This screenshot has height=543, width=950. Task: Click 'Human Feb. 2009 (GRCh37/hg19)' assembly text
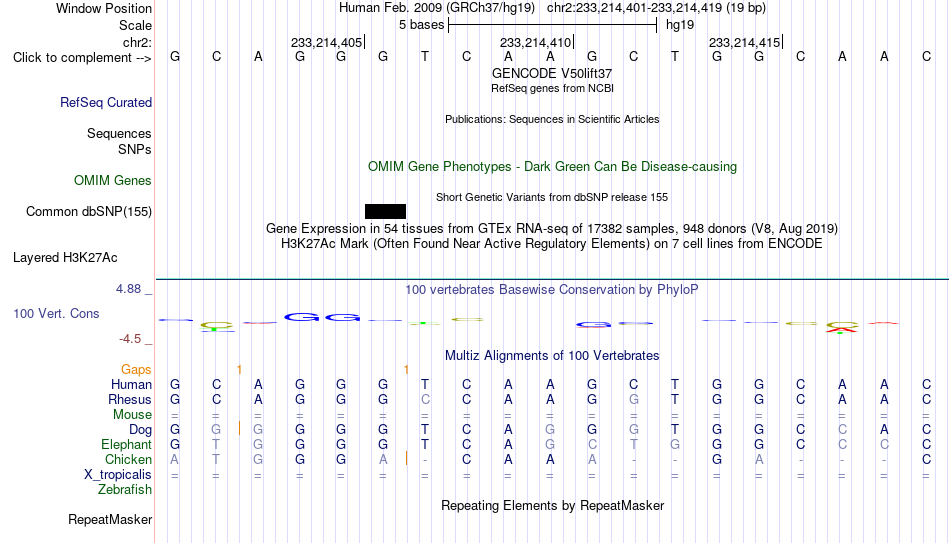click(x=437, y=8)
